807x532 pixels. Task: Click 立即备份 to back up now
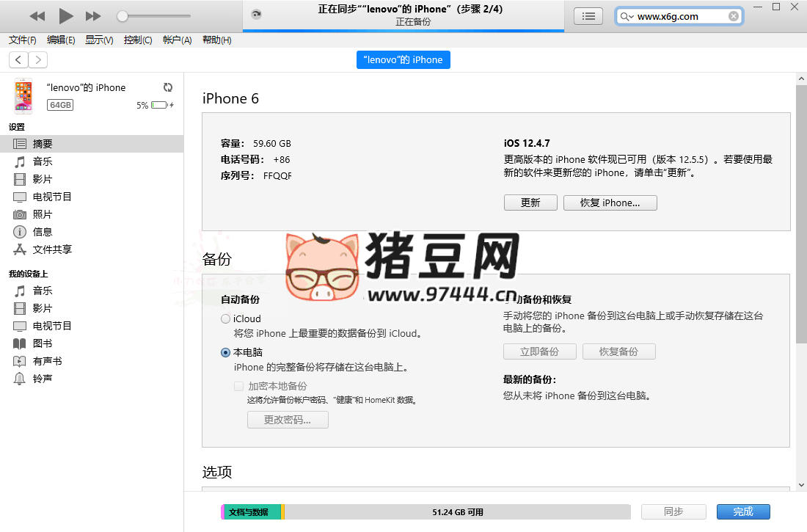539,351
